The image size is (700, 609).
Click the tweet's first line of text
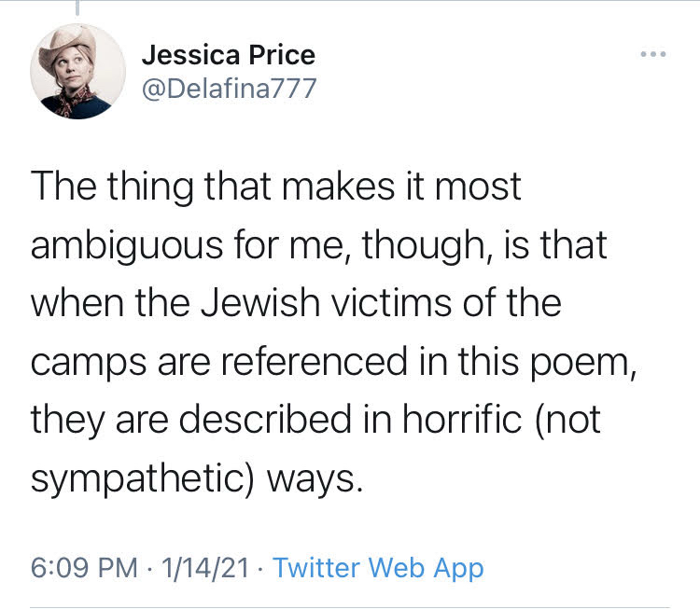pos(275,188)
